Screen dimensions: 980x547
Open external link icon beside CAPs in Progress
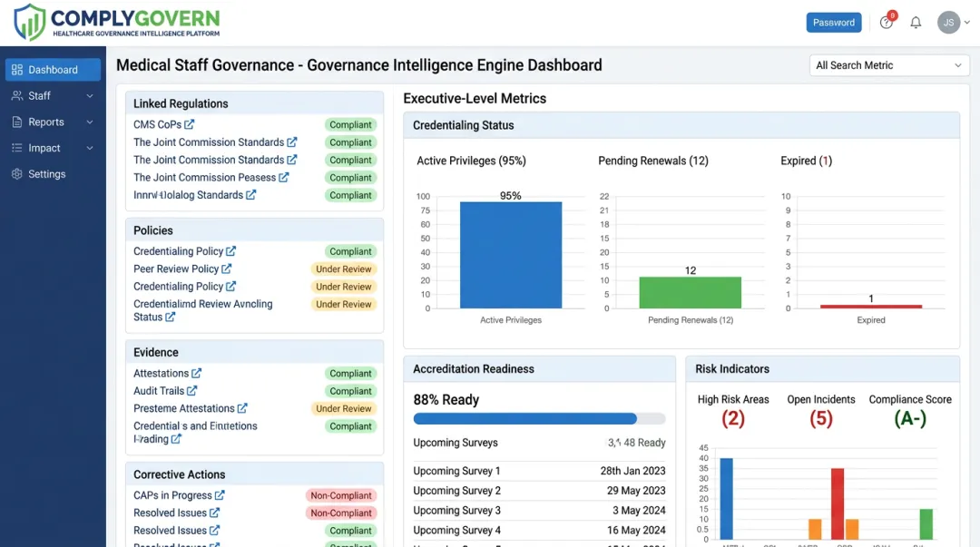tap(220, 495)
